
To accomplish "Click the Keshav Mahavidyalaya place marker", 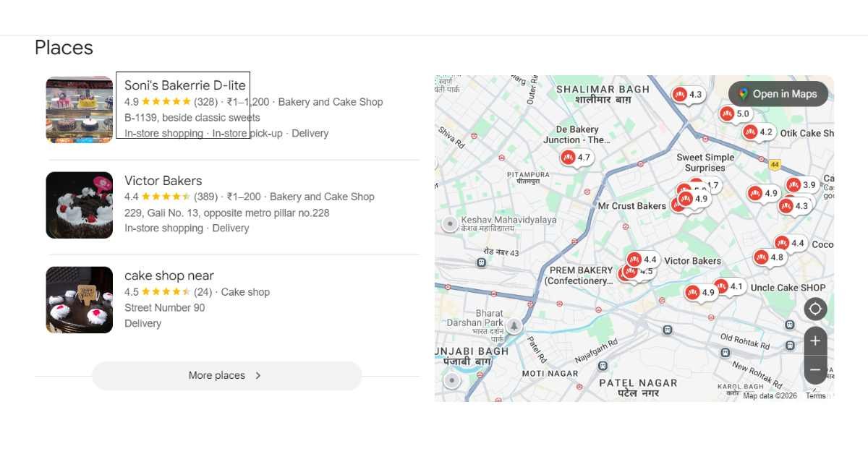I will (450, 224).
